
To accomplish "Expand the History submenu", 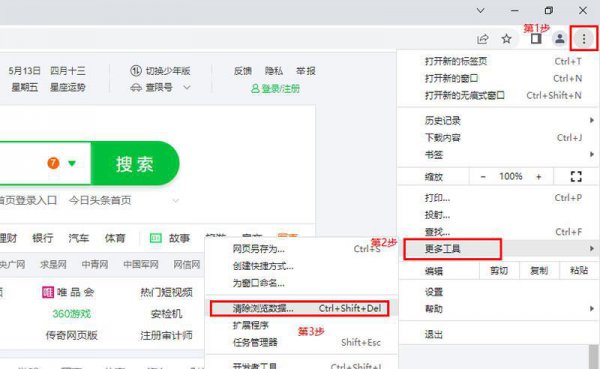I will pos(498,121).
